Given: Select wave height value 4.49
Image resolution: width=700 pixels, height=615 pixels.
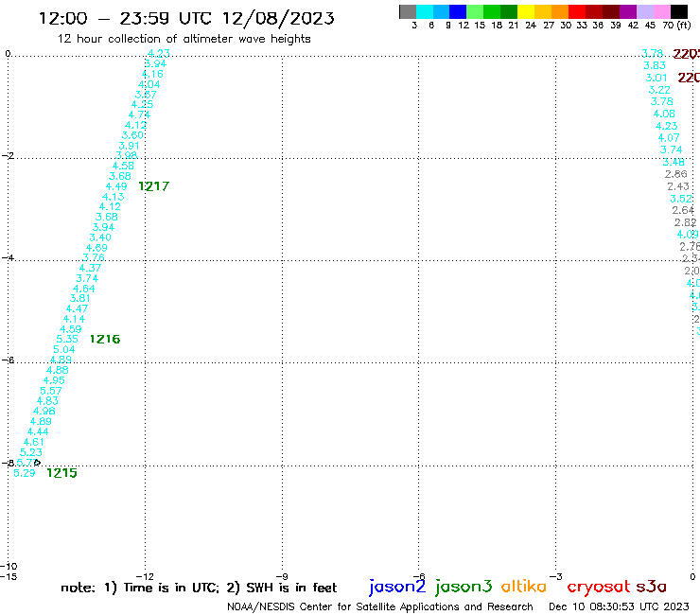Looking at the screenshot, I should (116, 186).
